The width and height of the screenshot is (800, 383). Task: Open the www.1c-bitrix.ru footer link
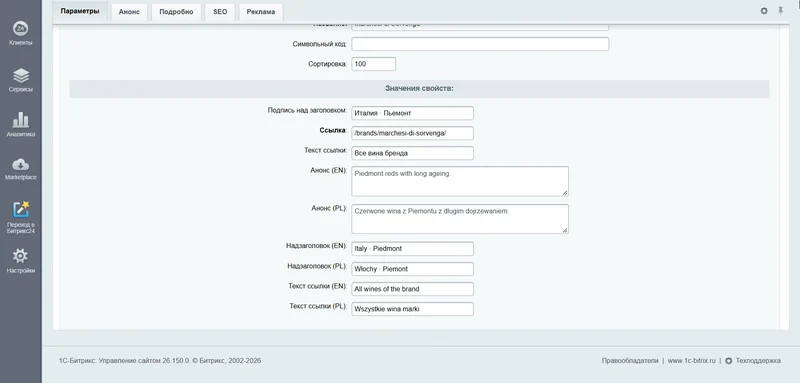(x=691, y=361)
